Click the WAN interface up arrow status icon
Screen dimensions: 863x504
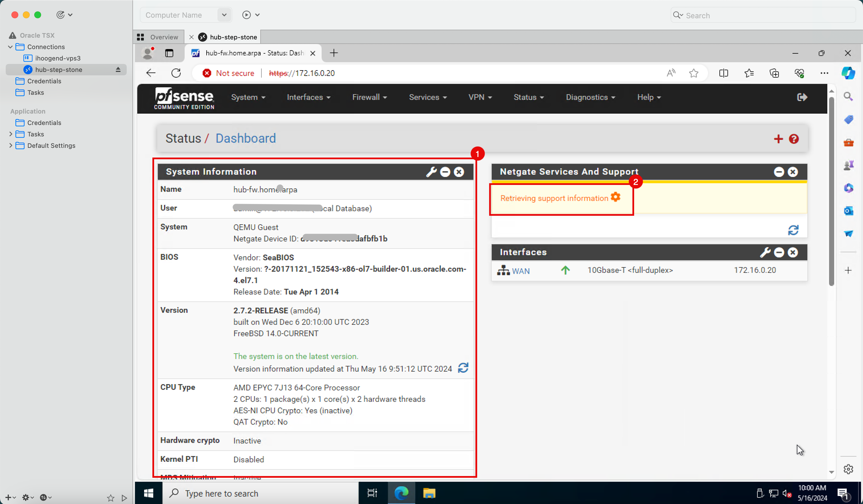click(x=564, y=270)
